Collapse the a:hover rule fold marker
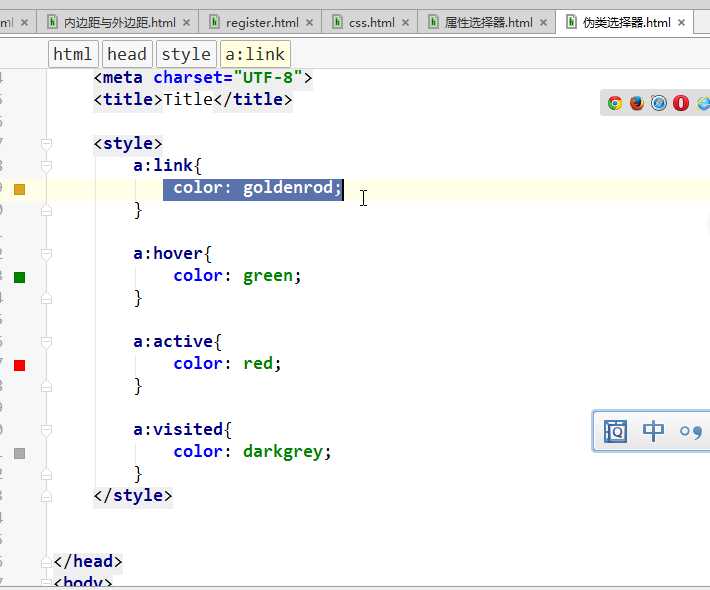Viewport: 710px width, 590px height. click(46, 254)
